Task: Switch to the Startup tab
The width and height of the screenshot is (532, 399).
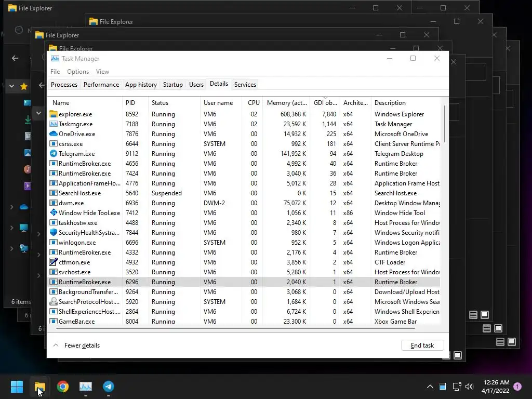Action: pyautogui.click(x=172, y=85)
